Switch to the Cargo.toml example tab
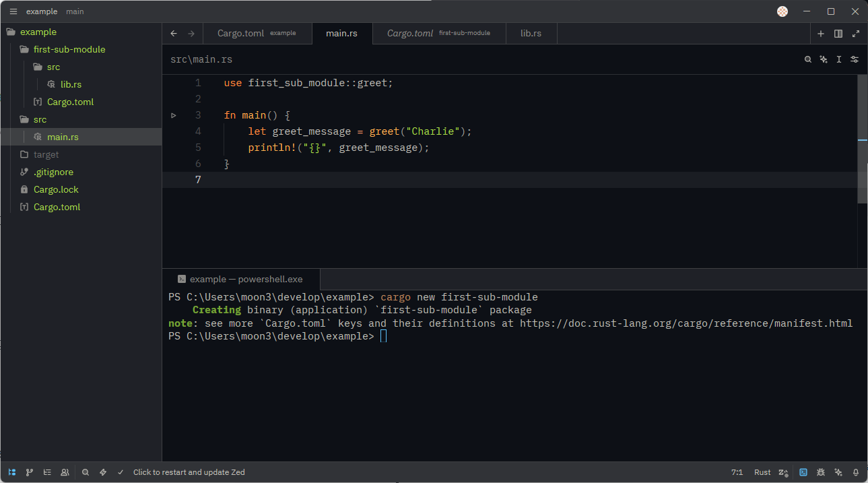 (x=259, y=34)
